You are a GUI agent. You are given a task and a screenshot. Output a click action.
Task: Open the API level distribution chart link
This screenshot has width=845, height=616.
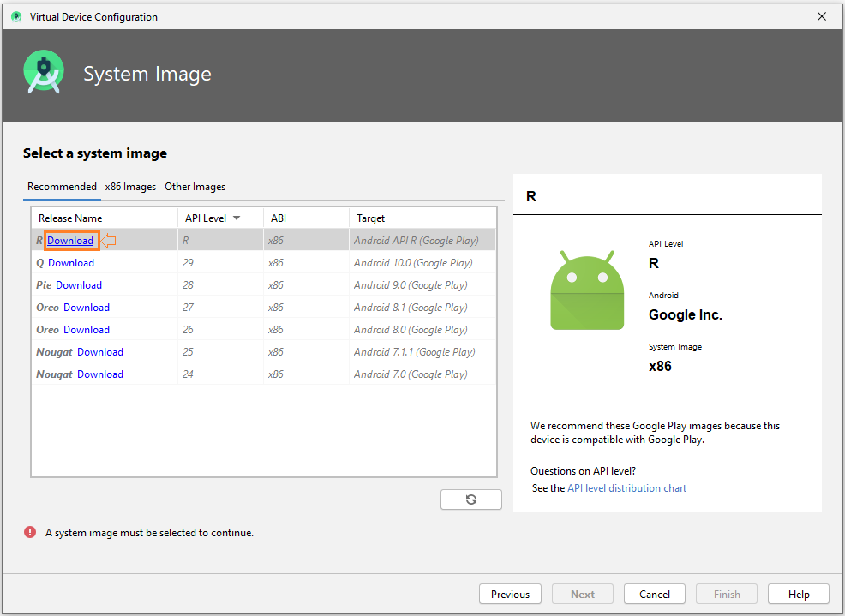[626, 488]
